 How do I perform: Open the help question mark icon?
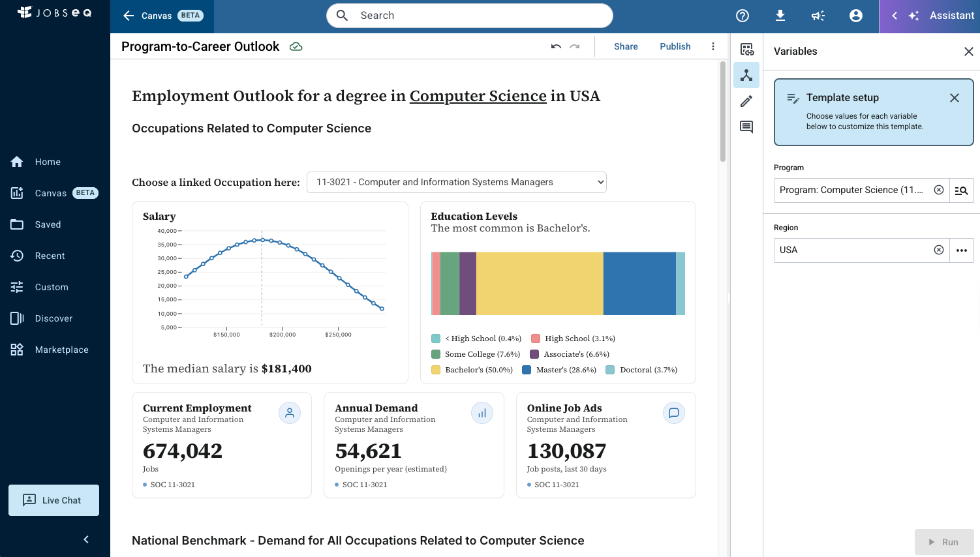743,16
